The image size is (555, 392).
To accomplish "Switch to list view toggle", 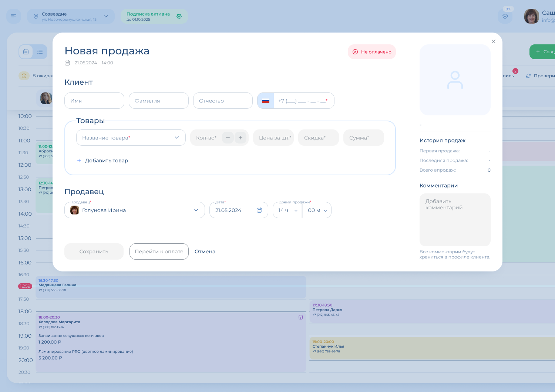I will [x=40, y=52].
